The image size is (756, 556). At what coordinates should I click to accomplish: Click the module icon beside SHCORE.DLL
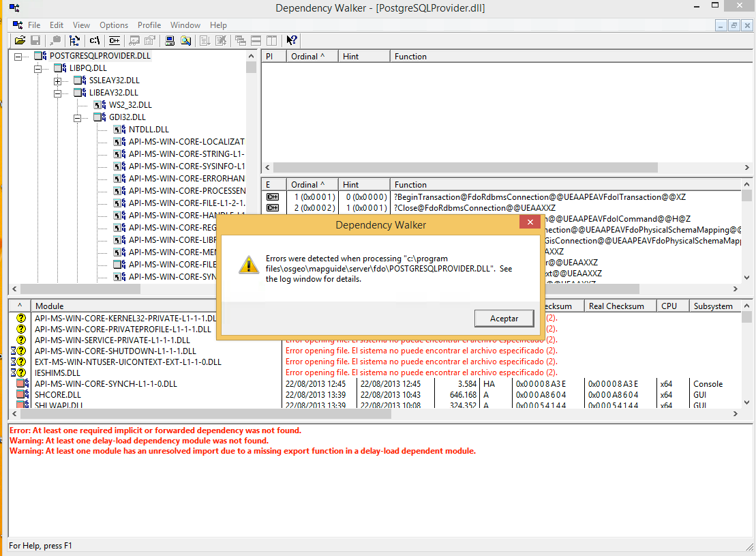[22, 395]
